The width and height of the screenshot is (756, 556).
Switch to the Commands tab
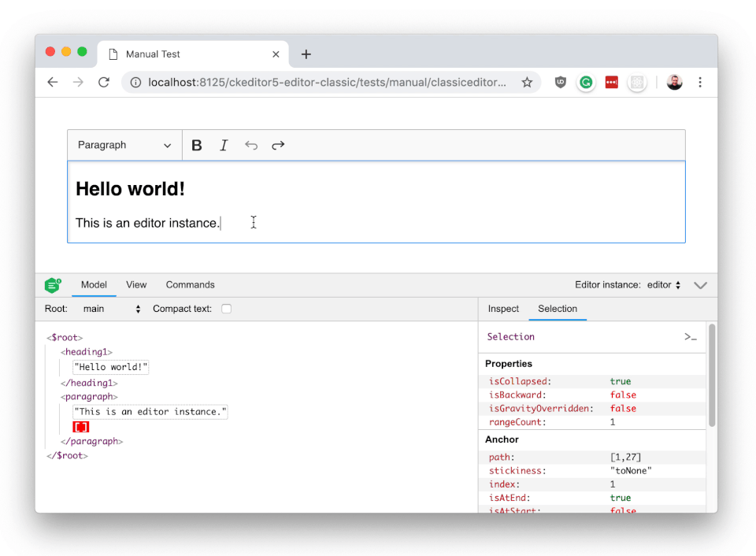tap(190, 285)
